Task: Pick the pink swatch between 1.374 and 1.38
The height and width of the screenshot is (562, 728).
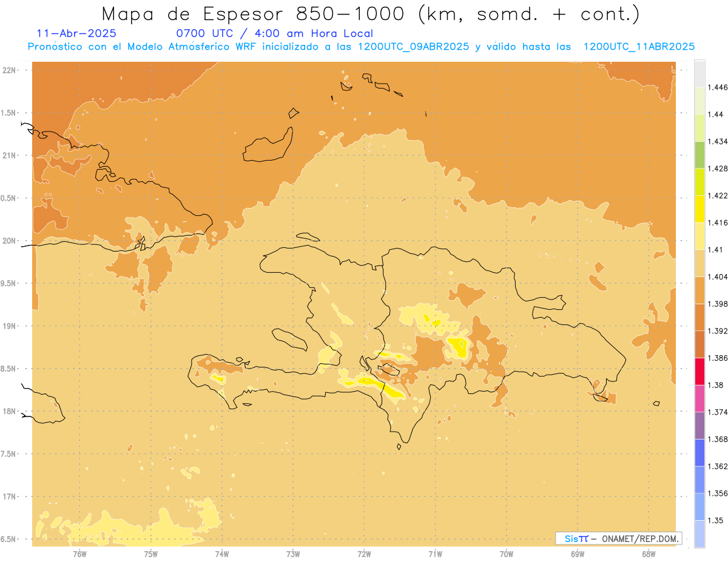Action: coord(699,398)
